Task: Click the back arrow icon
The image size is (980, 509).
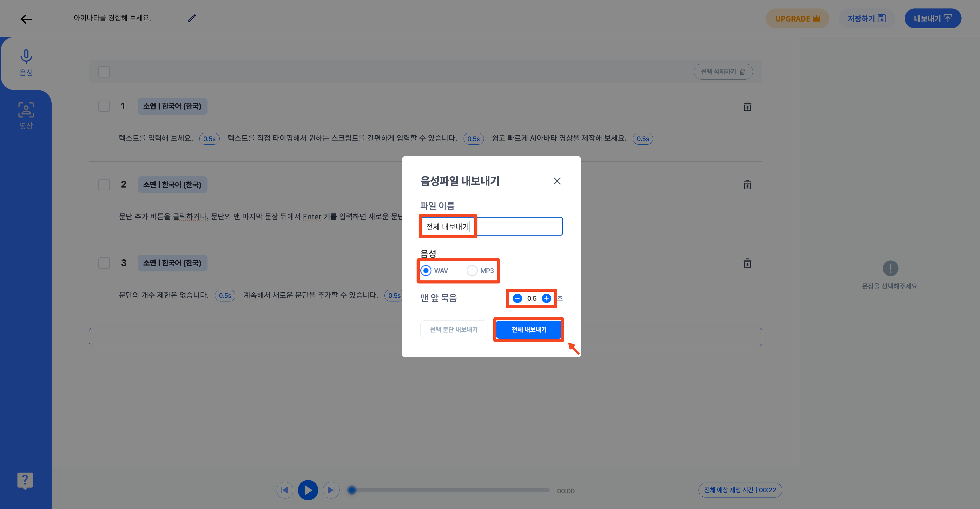Action: tap(26, 19)
